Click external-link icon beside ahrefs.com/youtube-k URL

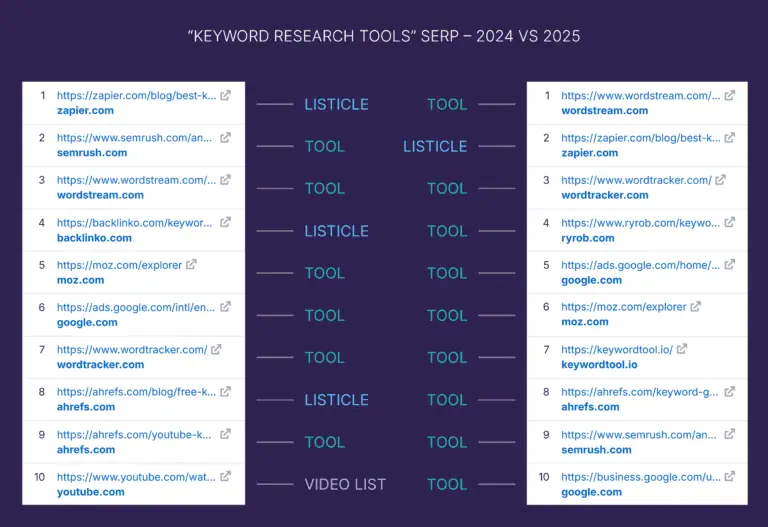click(x=225, y=434)
